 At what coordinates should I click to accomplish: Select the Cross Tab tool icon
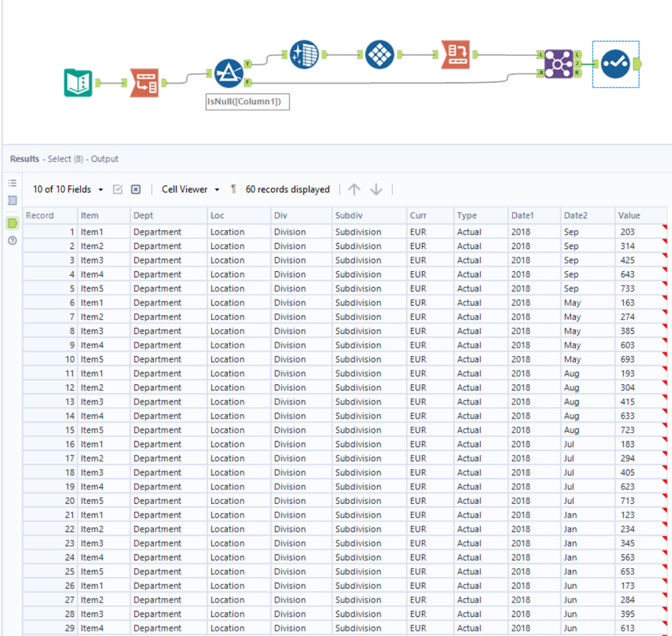tap(379, 55)
